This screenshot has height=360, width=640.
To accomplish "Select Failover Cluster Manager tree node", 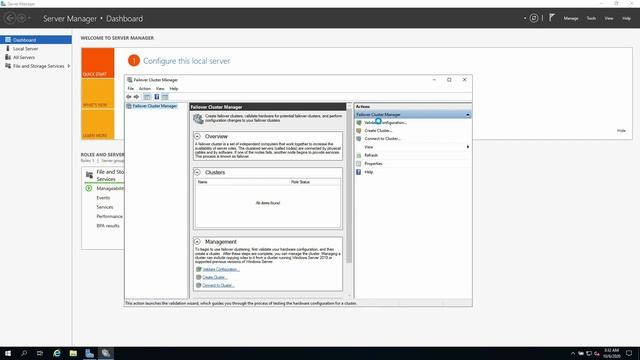I will point(155,106).
